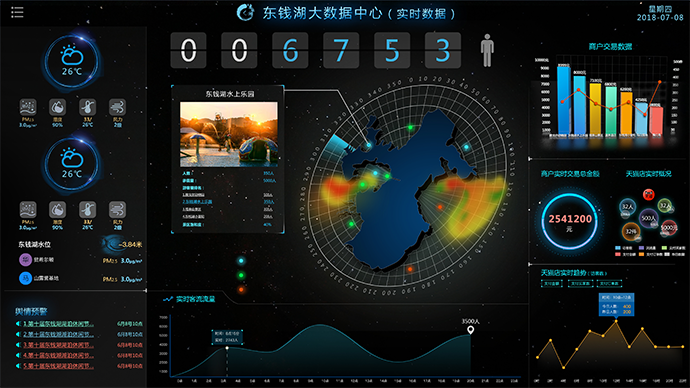Viewport: 690px width, 388px height.
Task: Toggle the cyan dot in the map legend
Action: [x=241, y=261]
